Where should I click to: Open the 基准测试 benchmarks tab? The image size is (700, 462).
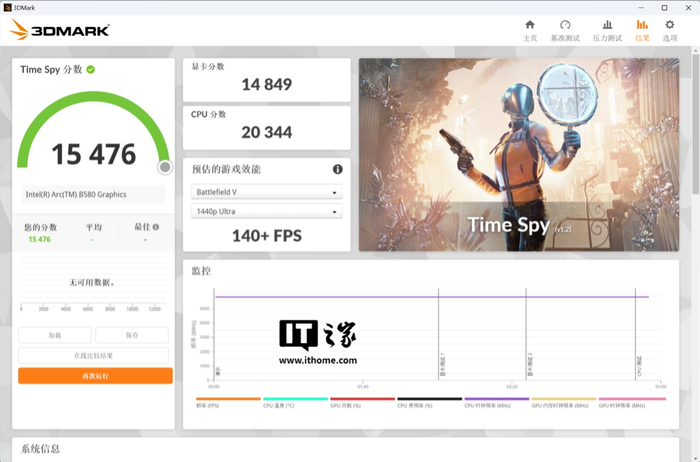(565, 31)
